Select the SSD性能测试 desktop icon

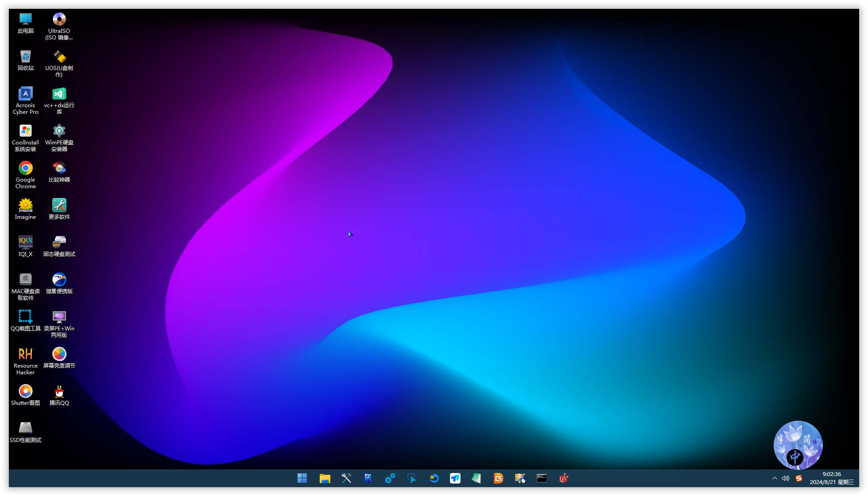[x=26, y=432]
